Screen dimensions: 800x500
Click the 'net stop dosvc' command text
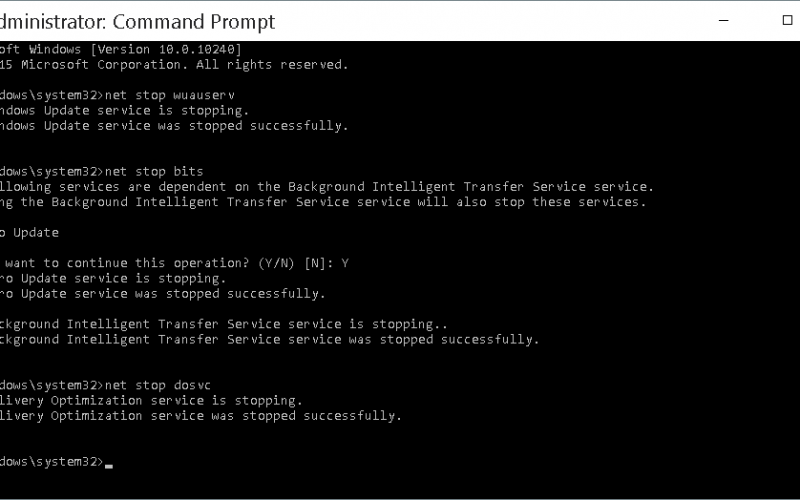coord(158,385)
